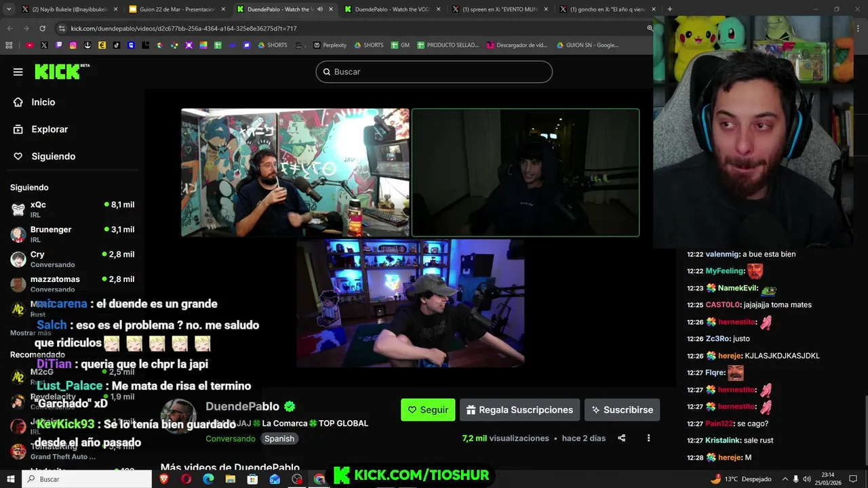This screenshot has height=488, width=868.
Task: Open File Explorer from taskbar
Action: (231, 479)
